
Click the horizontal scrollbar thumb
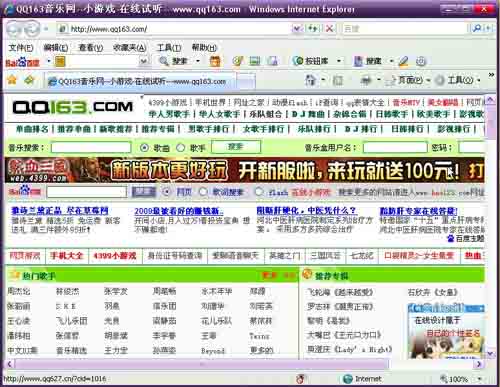(201, 364)
